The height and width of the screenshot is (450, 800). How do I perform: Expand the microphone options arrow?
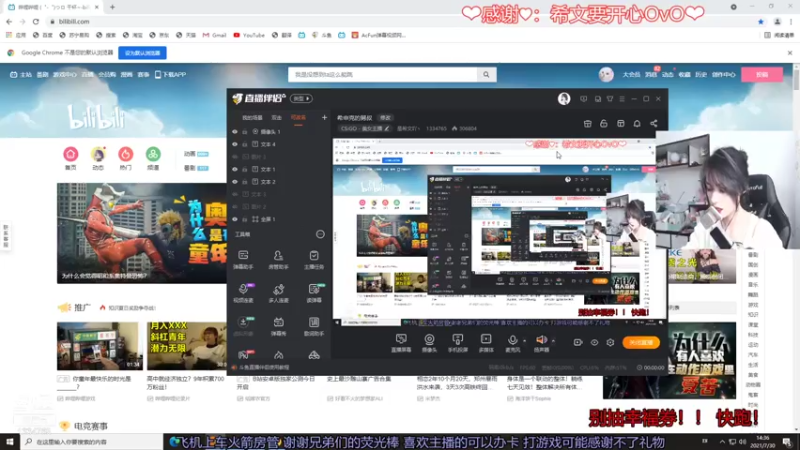pyautogui.click(x=524, y=341)
